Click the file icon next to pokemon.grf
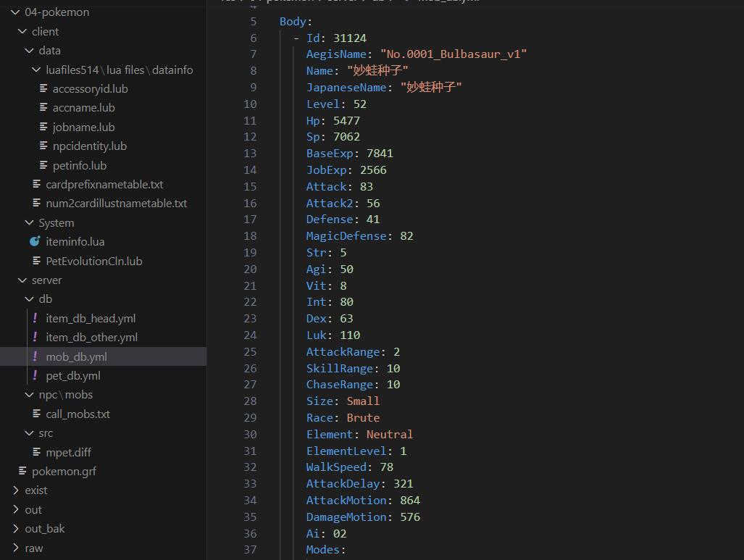This screenshot has height=560, width=744. (23, 472)
